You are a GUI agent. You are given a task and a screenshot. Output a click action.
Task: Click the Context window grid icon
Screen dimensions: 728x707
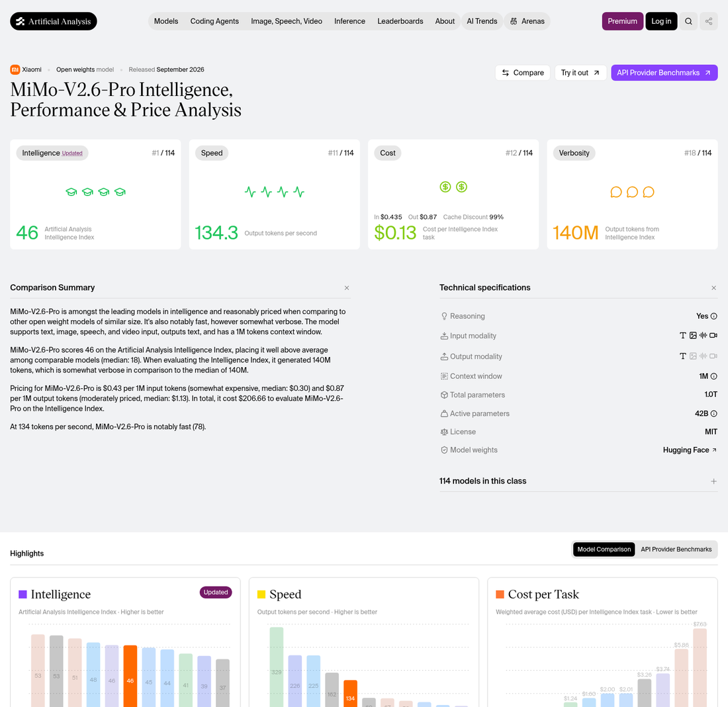coord(444,376)
